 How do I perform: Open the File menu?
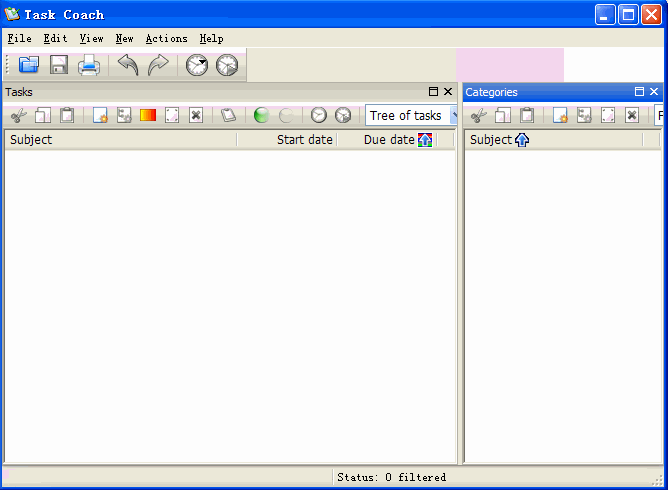(x=20, y=38)
